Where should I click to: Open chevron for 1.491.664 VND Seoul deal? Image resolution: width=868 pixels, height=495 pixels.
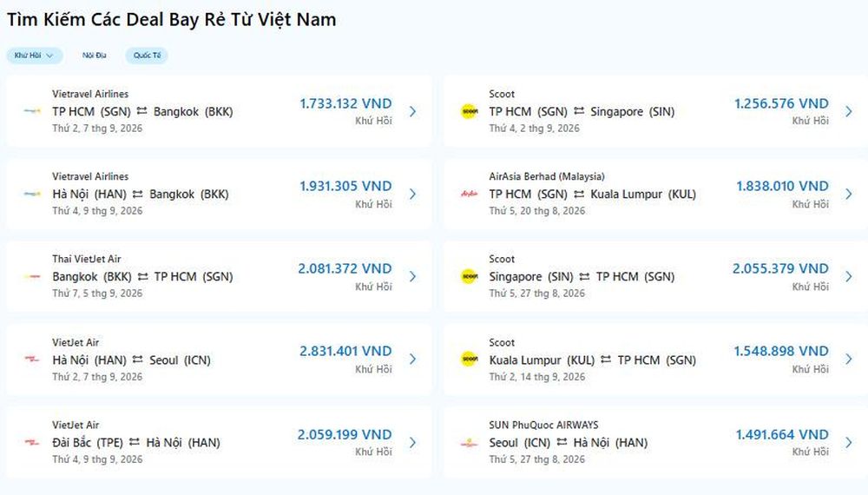pos(849,442)
